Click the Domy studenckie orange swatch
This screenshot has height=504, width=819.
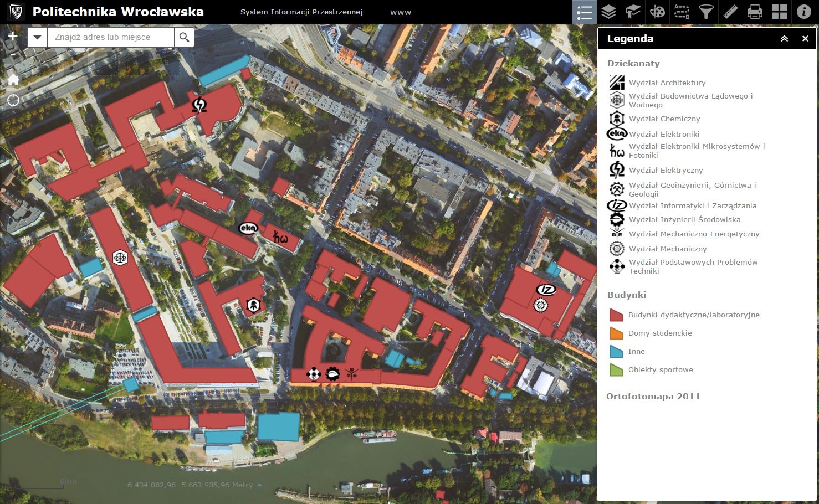pos(616,333)
